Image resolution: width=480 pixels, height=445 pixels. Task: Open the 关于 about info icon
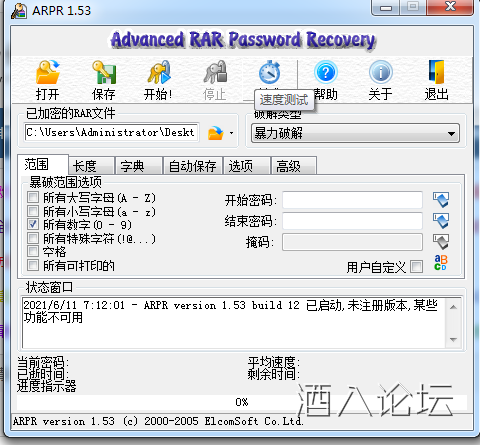381,72
